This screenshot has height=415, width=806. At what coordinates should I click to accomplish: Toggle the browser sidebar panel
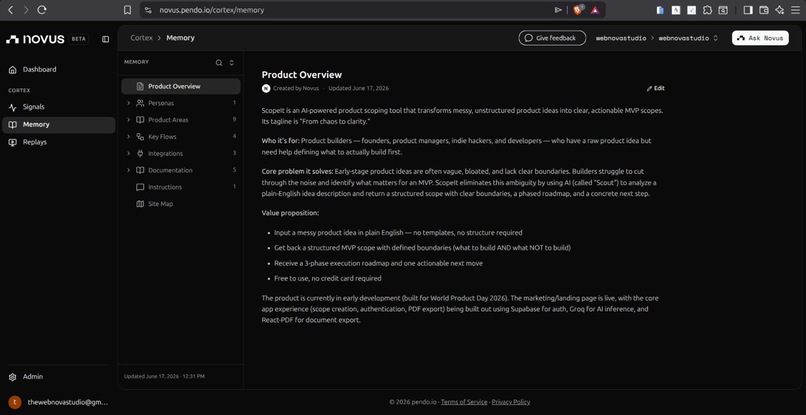[748, 10]
